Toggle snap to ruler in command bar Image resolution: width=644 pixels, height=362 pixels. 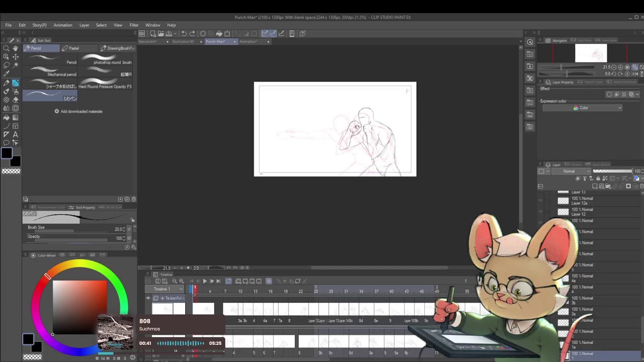pyautogui.click(x=265, y=34)
